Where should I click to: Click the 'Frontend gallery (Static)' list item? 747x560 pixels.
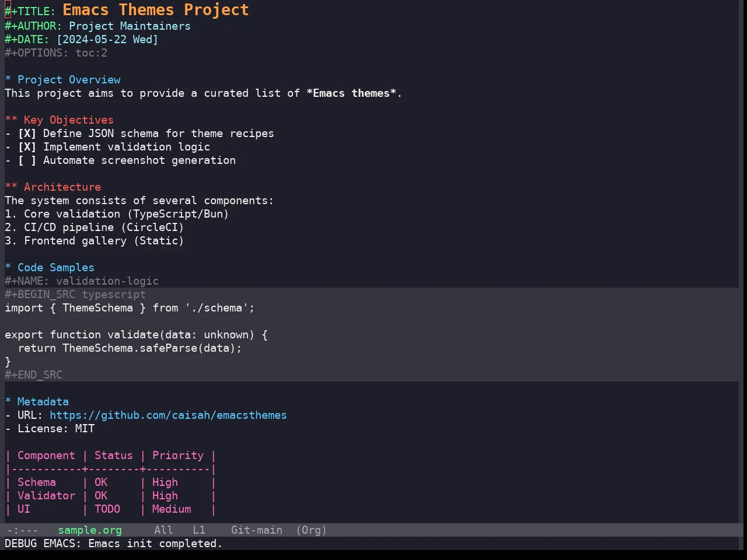pyautogui.click(x=95, y=241)
